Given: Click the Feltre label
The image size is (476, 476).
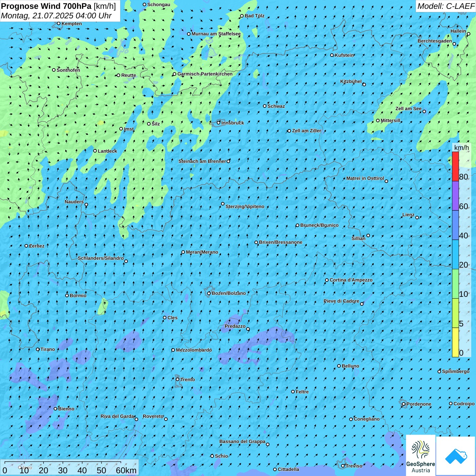Looking at the screenshot, I should tap(302, 392).
